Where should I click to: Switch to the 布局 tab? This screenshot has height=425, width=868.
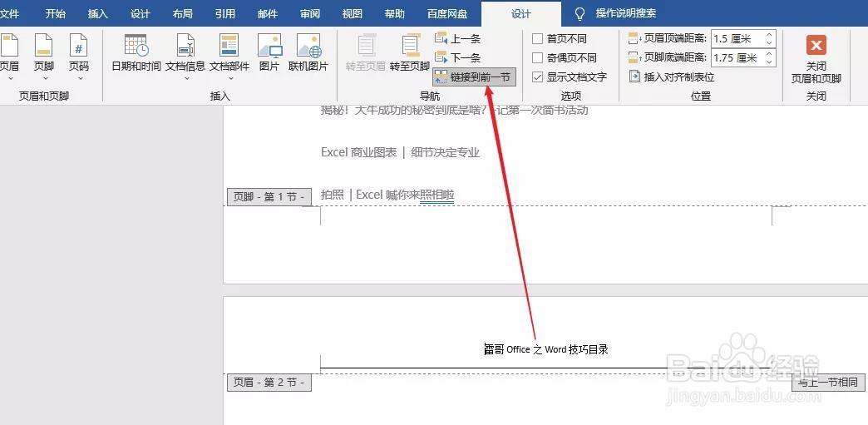[183, 14]
